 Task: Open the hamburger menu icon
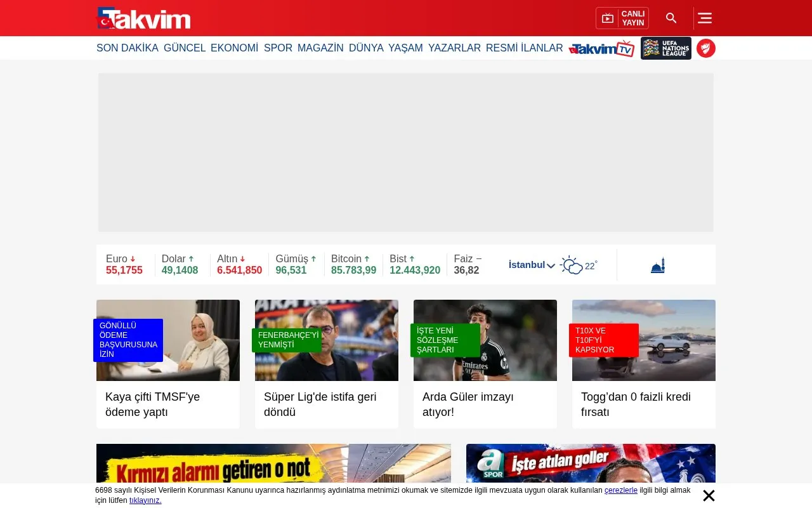(705, 18)
